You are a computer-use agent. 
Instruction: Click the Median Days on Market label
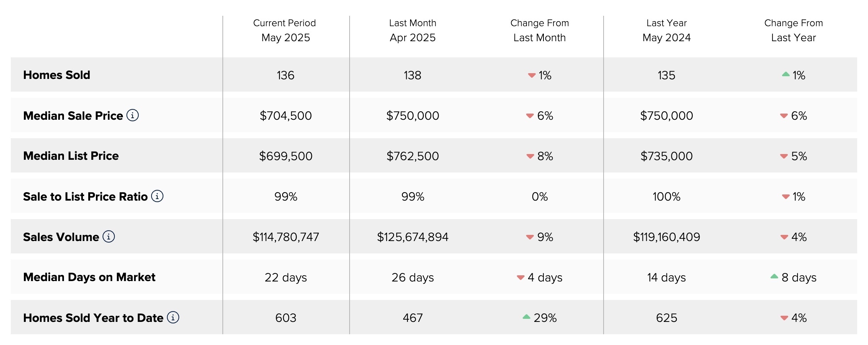coord(89,277)
